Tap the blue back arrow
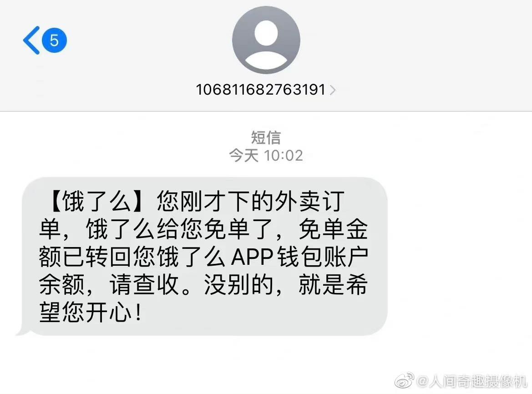Screen dimensions: 532x394 pyautogui.click(x=31, y=40)
